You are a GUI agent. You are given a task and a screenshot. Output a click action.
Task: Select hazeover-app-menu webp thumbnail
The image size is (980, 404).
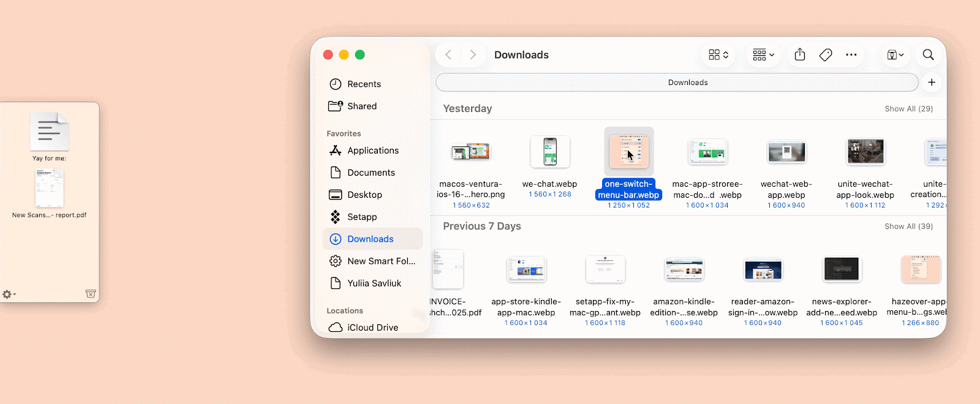point(921,269)
